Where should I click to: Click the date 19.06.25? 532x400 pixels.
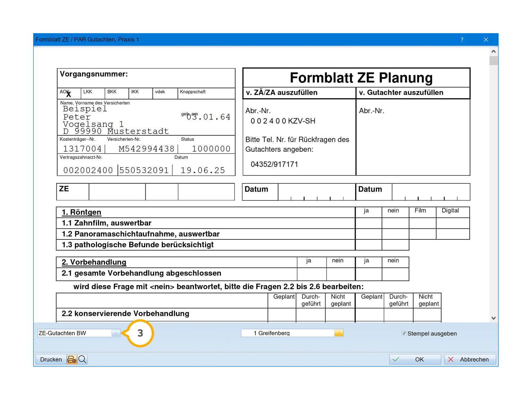click(203, 170)
